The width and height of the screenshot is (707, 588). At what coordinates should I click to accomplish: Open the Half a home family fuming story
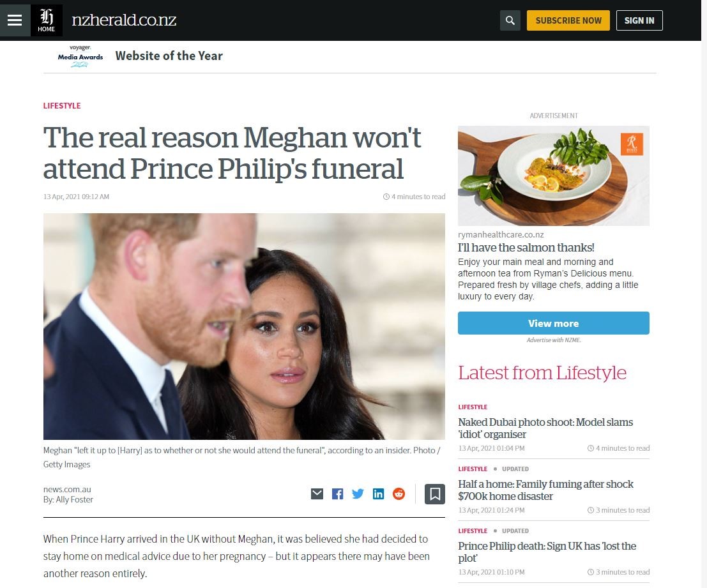[x=545, y=490]
